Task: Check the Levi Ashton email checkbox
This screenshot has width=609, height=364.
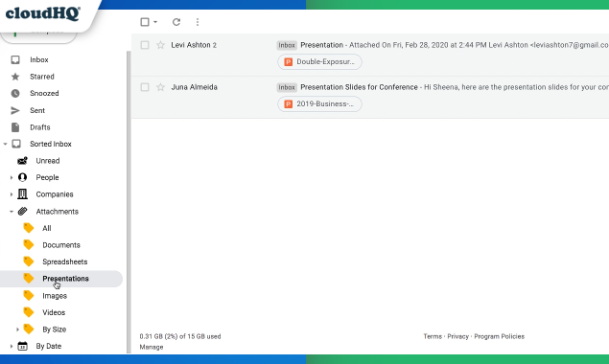Action: (145, 45)
